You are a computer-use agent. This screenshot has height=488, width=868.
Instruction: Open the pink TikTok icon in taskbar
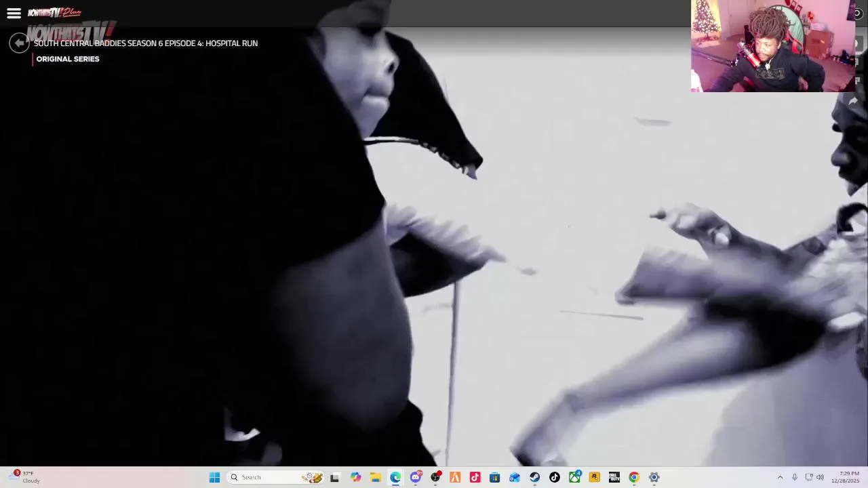pos(475,477)
